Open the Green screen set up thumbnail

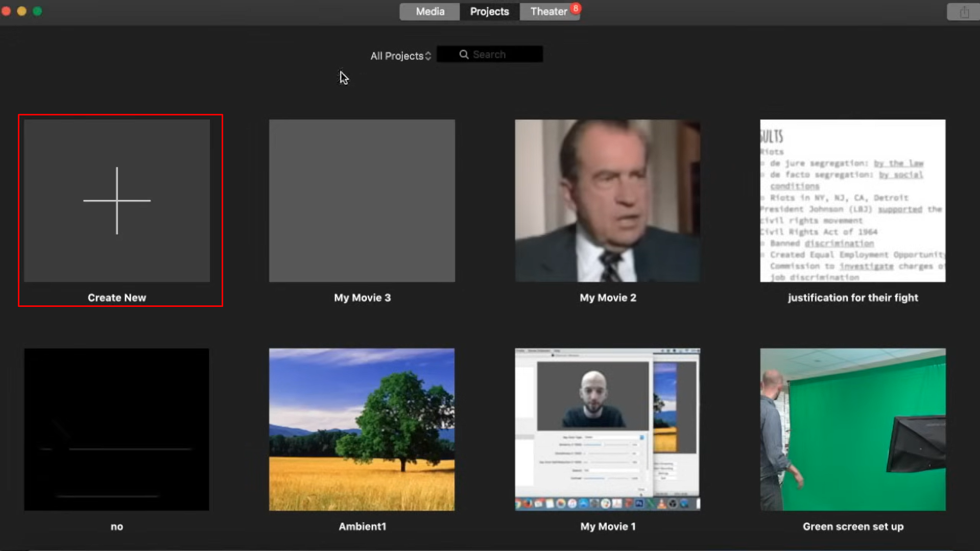coord(852,429)
